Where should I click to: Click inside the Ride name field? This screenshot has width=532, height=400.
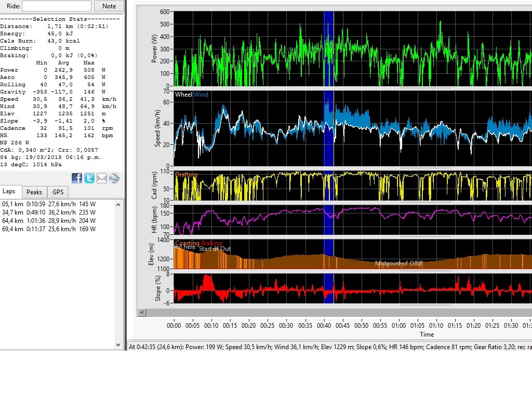coord(57,6)
